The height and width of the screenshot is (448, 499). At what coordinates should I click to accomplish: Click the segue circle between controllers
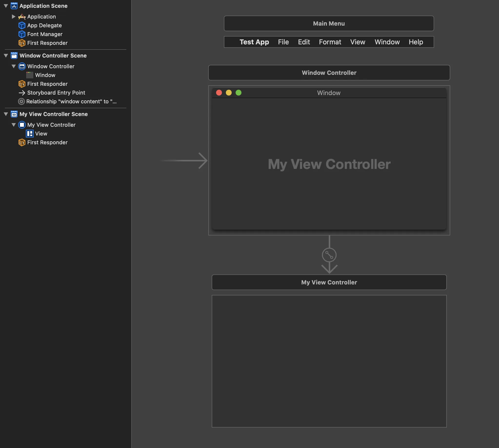[x=329, y=255]
